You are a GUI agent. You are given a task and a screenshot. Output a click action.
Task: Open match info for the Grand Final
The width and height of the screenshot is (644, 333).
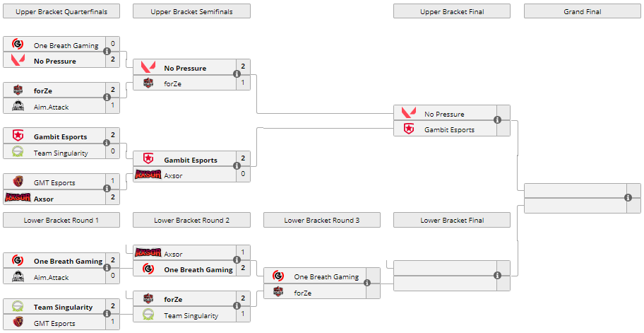click(x=628, y=197)
